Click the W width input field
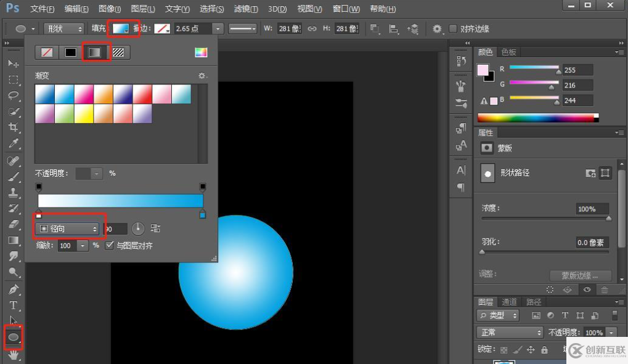 click(288, 29)
